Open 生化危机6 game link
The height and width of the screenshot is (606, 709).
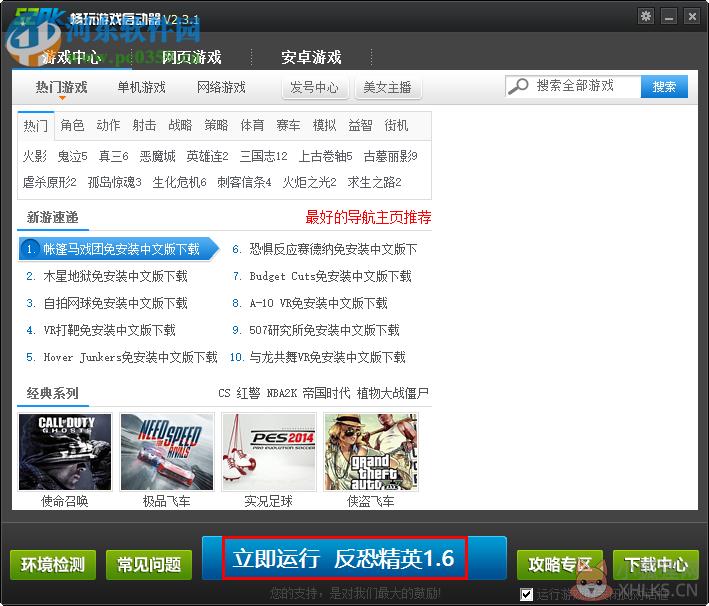[180, 182]
